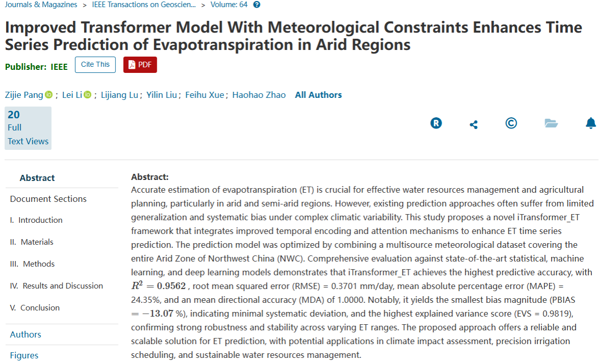Navigate to Results and Discussion section
Viewport: 599px width, 364px height.
57,286
